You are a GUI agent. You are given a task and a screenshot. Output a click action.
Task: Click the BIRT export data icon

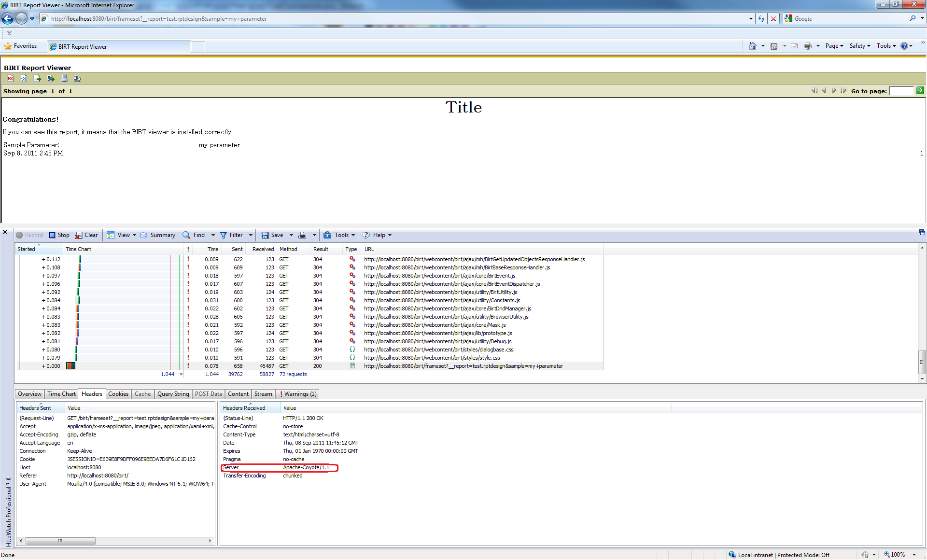37,78
